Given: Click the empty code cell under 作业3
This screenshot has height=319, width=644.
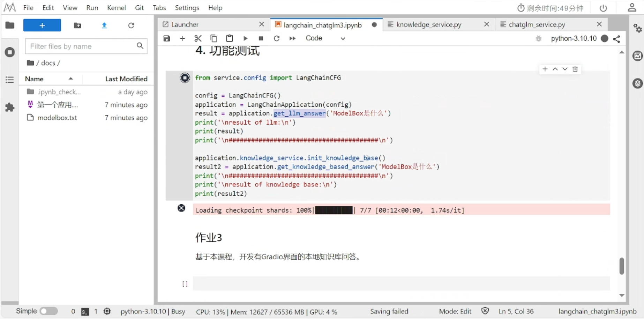Looking at the screenshot, I should coord(401,283).
